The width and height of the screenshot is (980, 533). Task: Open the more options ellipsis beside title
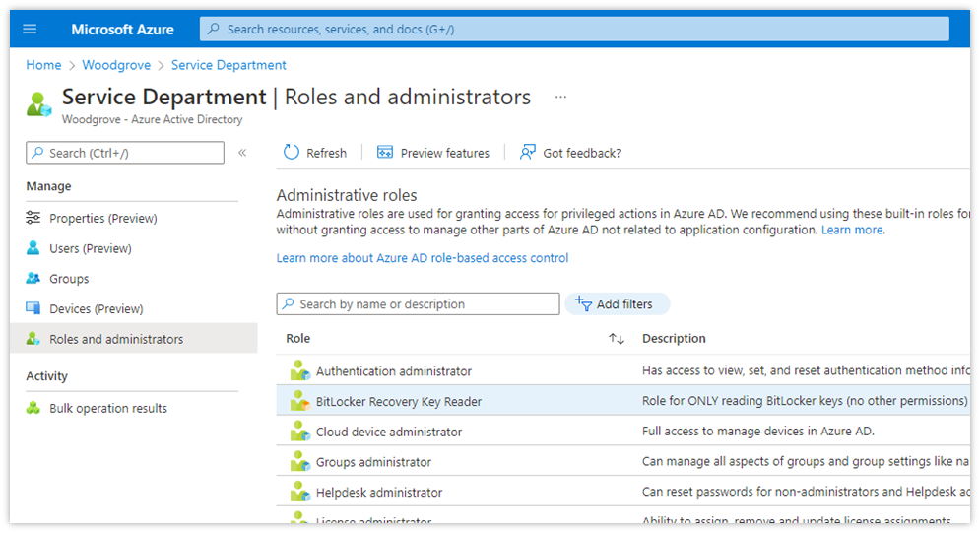[x=560, y=98]
